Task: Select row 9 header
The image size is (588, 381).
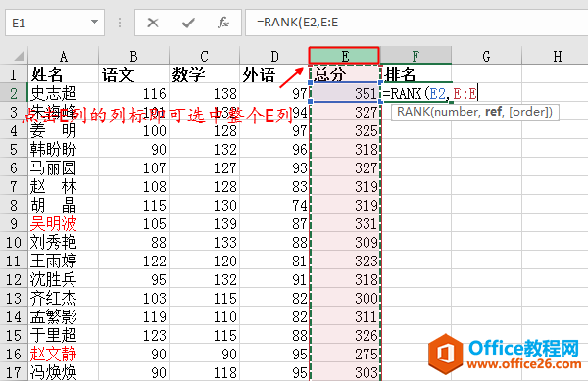Action: [14, 223]
